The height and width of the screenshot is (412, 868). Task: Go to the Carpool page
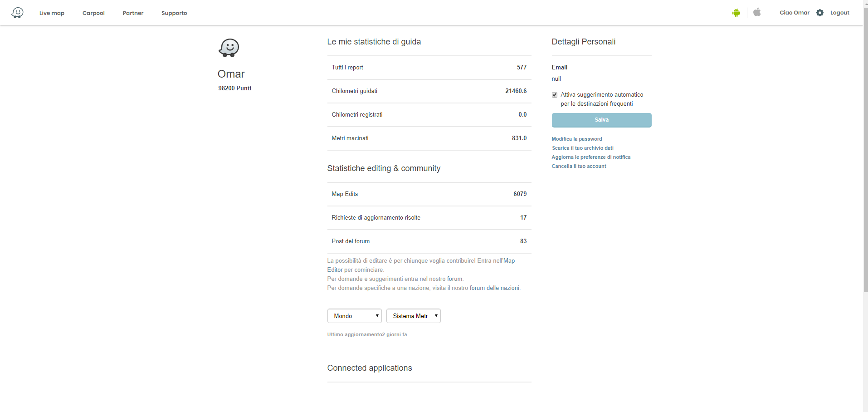click(x=93, y=13)
